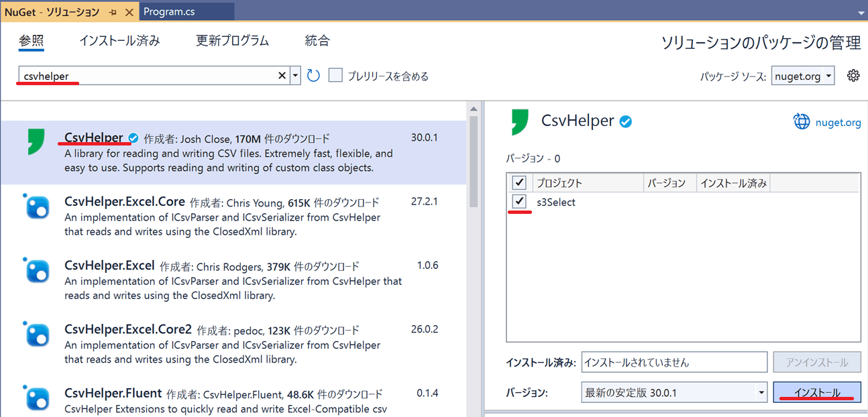868x417 pixels.
Task: Select CsvHelper.Excel.Core package title
Action: (x=125, y=201)
